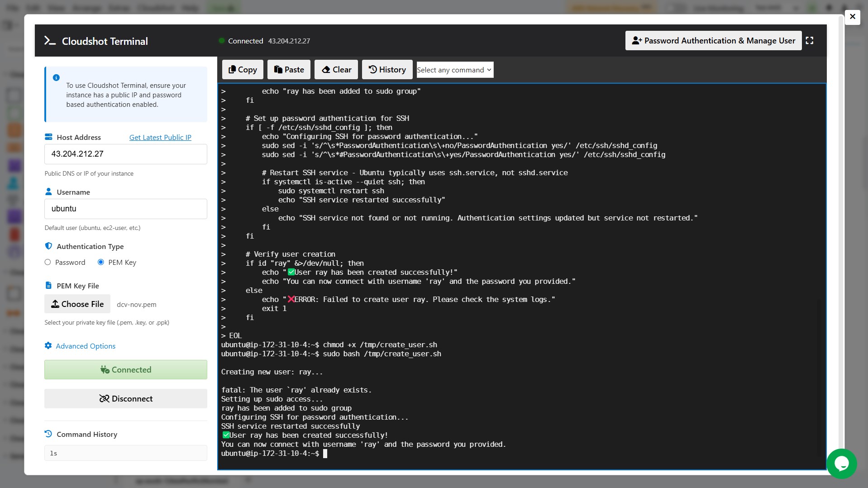Select PEM Key authentication type
868x488 pixels.
[x=101, y=263]
